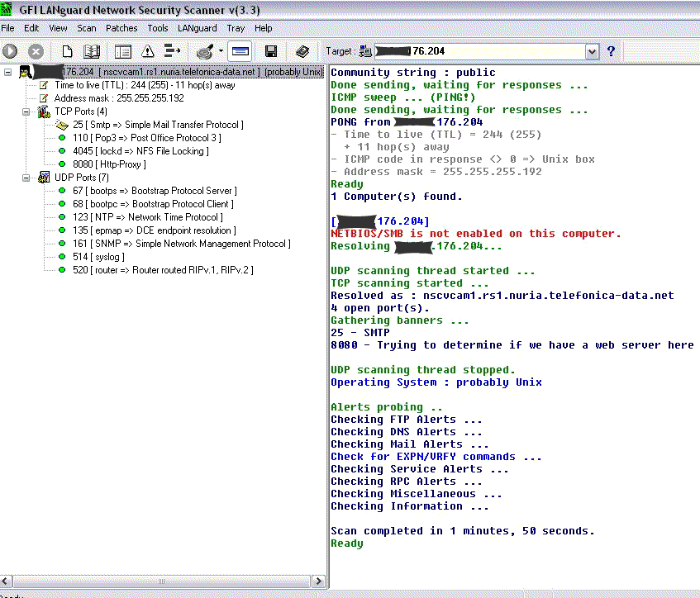Open the File menu
The width and height of the screenshot is (700, 598).
(7, 28)
